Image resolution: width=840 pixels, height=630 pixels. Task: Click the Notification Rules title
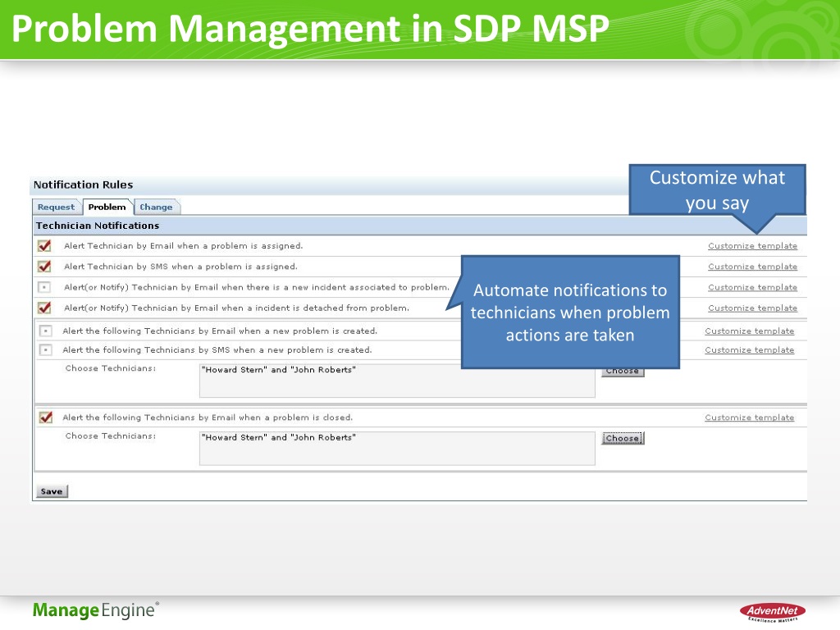[x=83, y=185]
